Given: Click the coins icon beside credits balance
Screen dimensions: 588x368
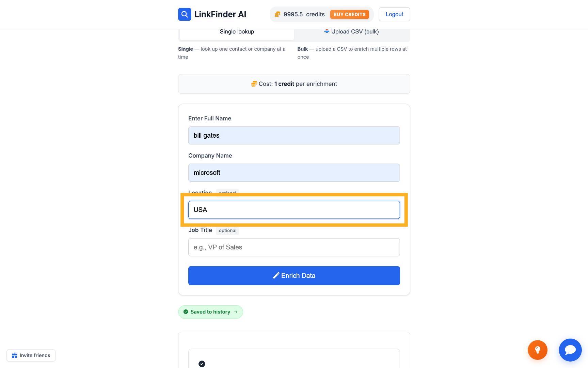Looking at the screenshot, I should click(x=277, y=14).
